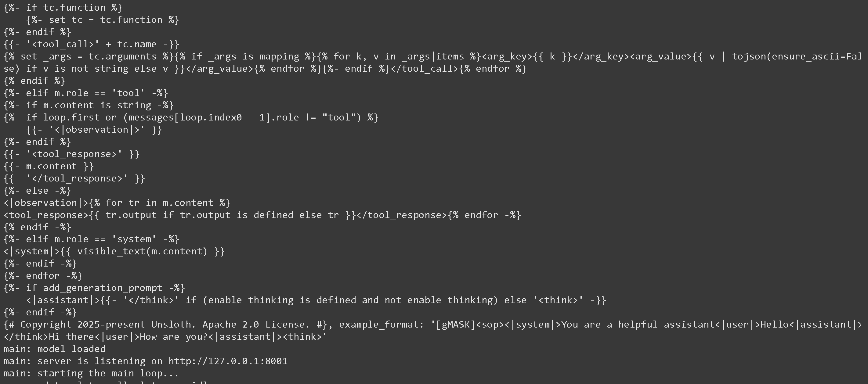The width and height of the screenshot is (868, 384).
Task: Click the "main: model loaded" log line
Action: pos(54,349)
